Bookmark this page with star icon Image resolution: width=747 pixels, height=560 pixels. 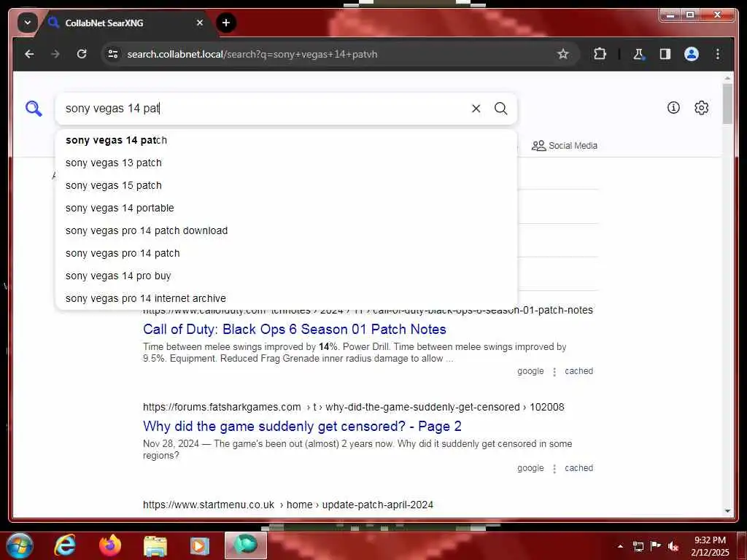click(x=562, y=54)
